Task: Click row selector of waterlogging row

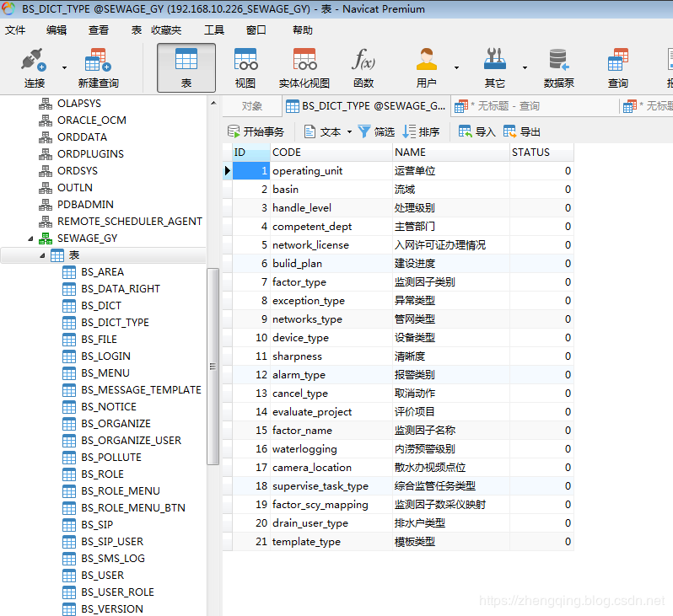Action: [228, 448]
